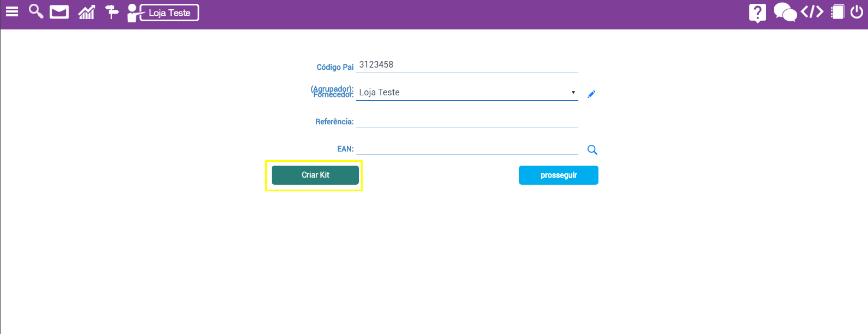Open the messages envelope icon
Image resolution: width=868 pixels, height=334 pixels.
coord(59,12)
